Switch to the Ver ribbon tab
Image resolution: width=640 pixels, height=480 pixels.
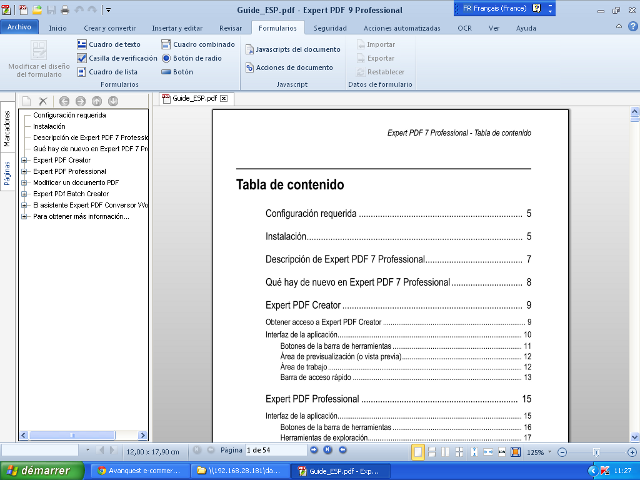coord(493,28)
